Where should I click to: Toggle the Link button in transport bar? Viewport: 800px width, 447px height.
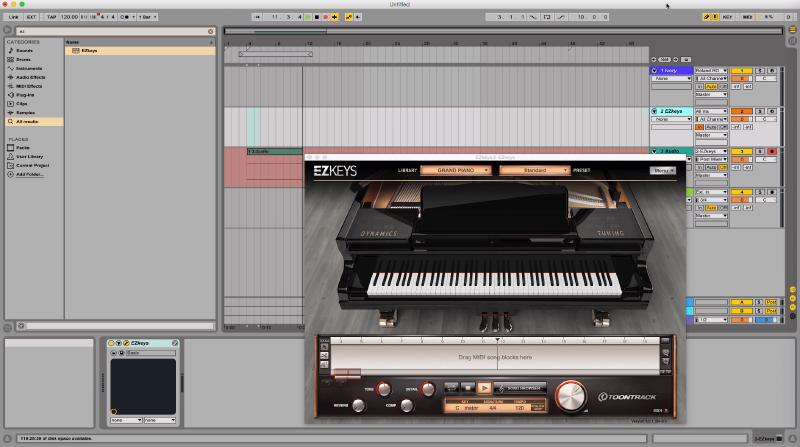(x=12, y=17)
